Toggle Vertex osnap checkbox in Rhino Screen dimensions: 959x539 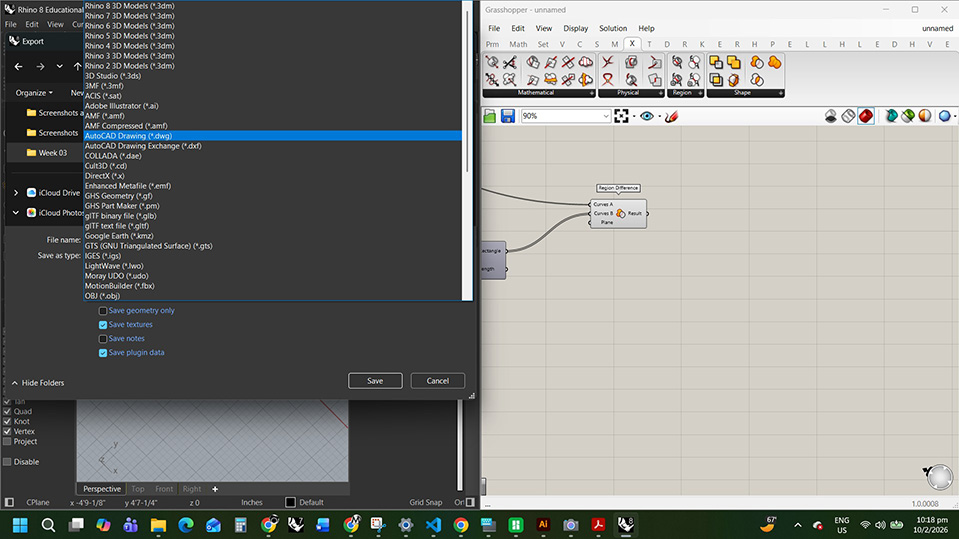click(7, 431)
